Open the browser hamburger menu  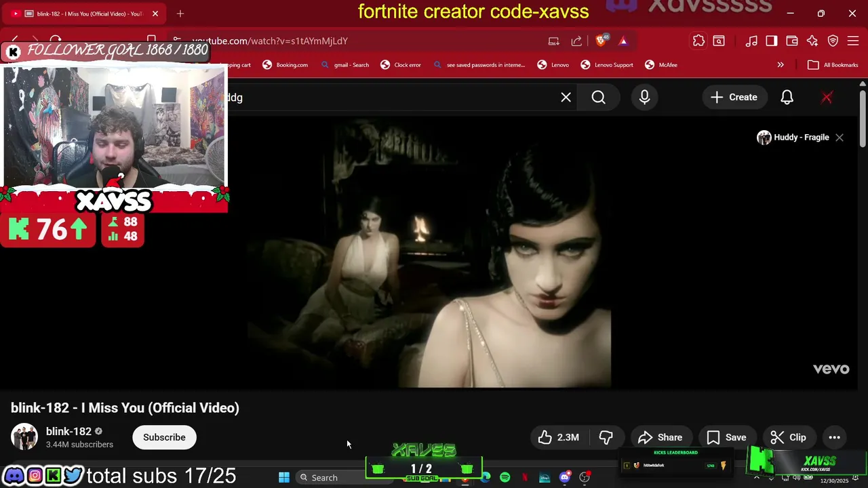pos(853,41)
